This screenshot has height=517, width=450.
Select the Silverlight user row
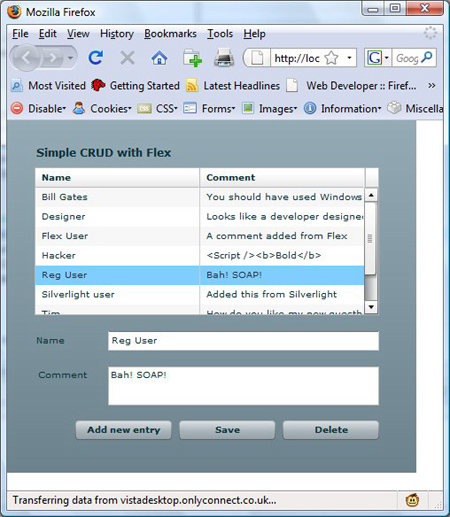(200, 294)
